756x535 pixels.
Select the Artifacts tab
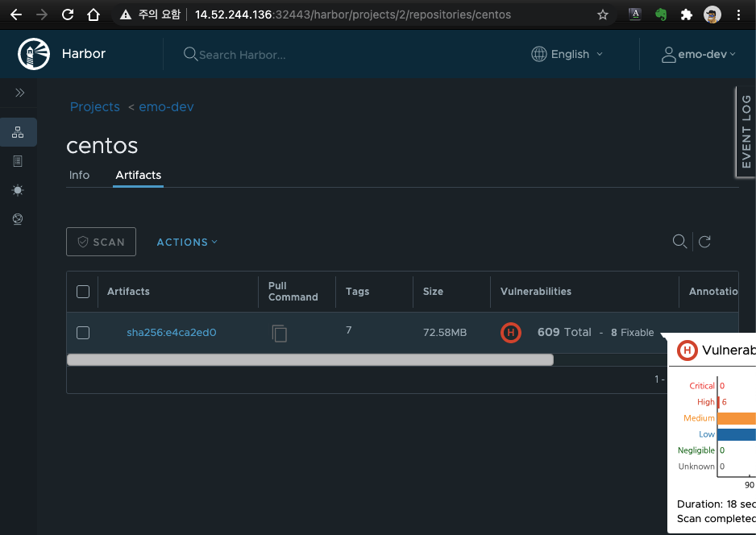[139, 175]
